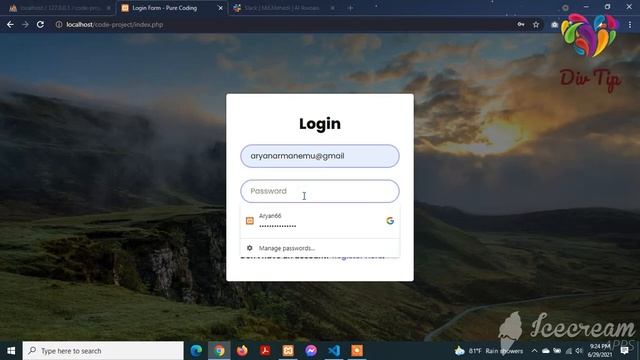Open the notification center icon
The image size is (640, 360).
pyautogui.click(x=624, y=351)
